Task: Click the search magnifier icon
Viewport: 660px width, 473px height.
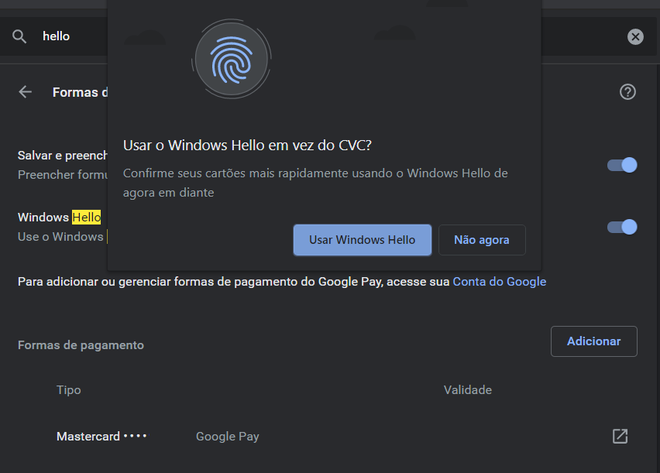Action: 19,37
